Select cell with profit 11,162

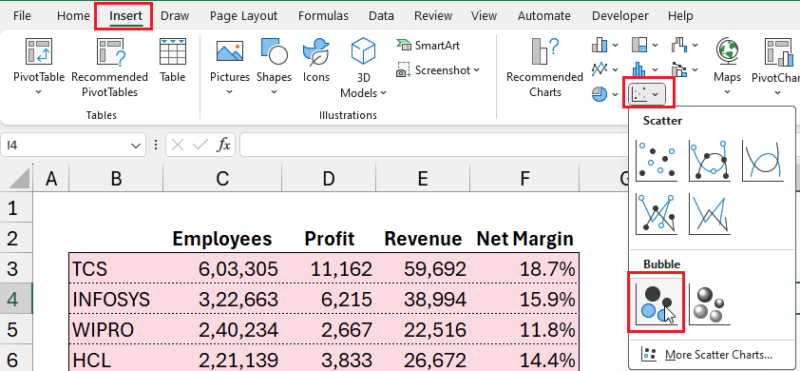coord(329,269)
